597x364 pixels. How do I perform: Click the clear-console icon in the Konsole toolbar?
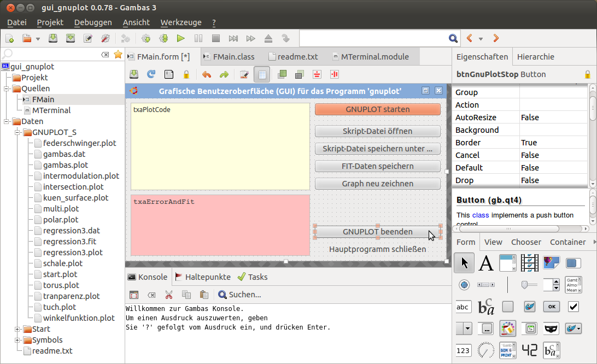[x=152, y=295]
